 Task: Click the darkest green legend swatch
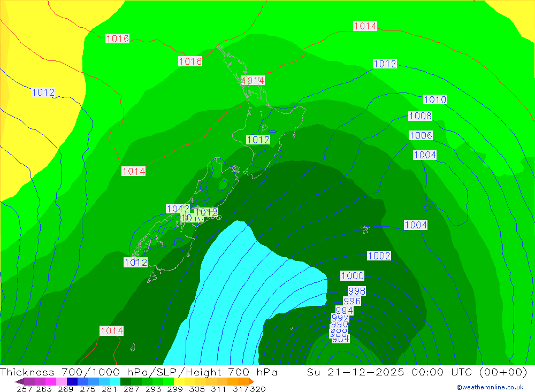126,381
